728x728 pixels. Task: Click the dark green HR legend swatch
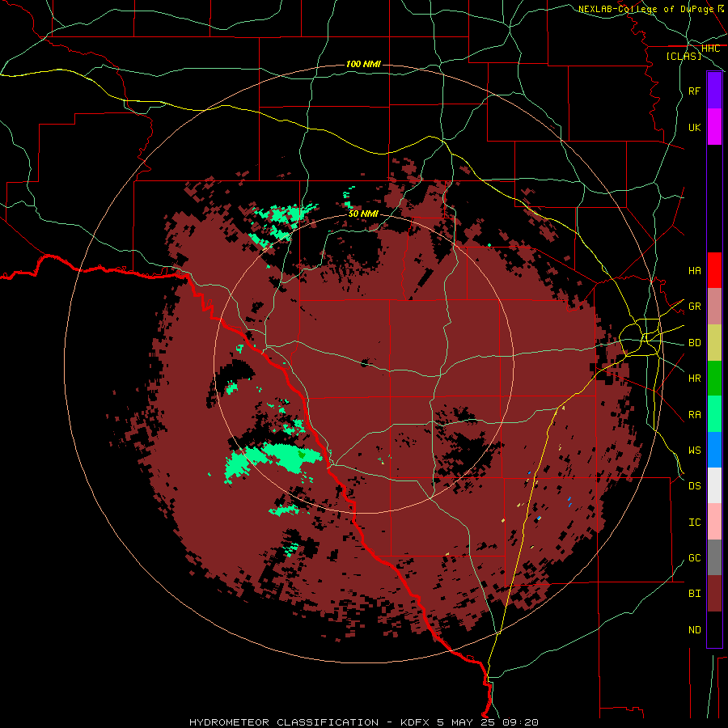coord(714,379)
